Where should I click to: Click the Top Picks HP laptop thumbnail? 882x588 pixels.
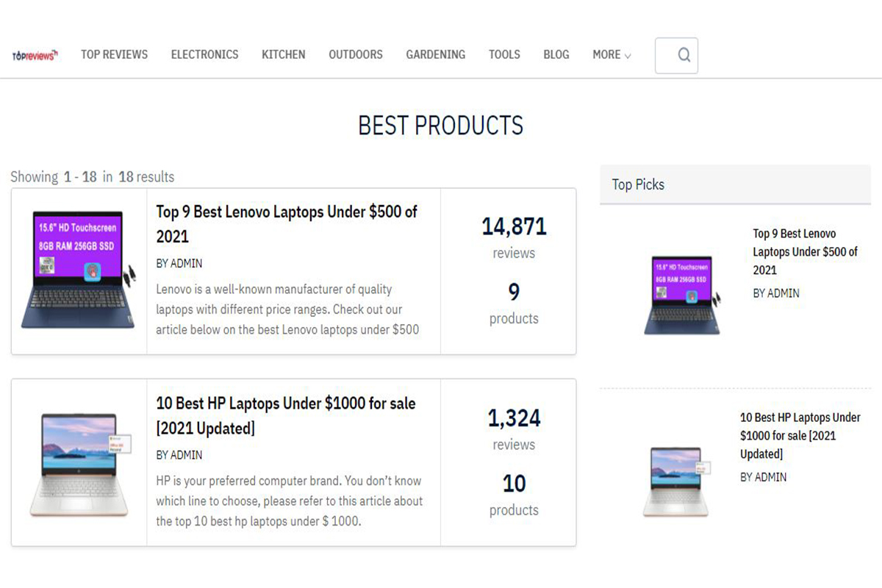677,481
